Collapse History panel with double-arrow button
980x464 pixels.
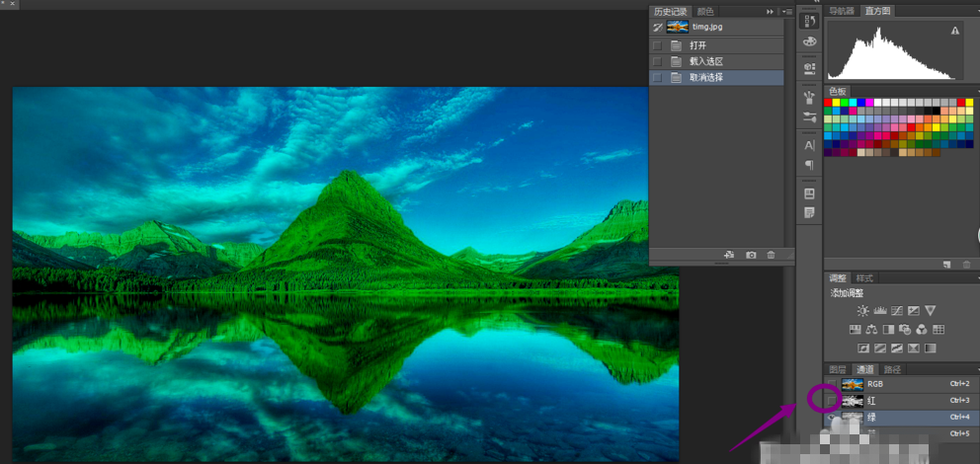tap(770, 11)
